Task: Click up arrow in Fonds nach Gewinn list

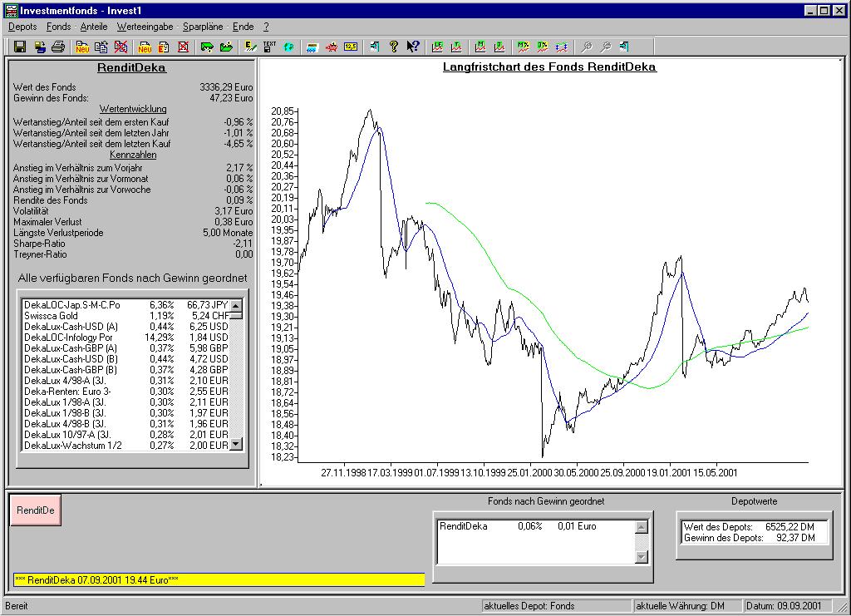Action: [x=641, y=527]
